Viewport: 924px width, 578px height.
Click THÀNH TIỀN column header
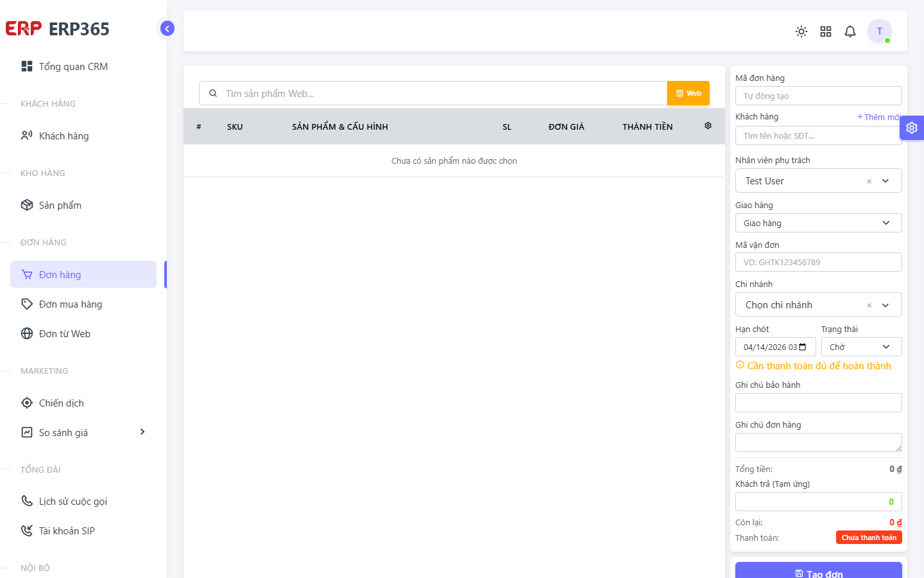[647, 127]
